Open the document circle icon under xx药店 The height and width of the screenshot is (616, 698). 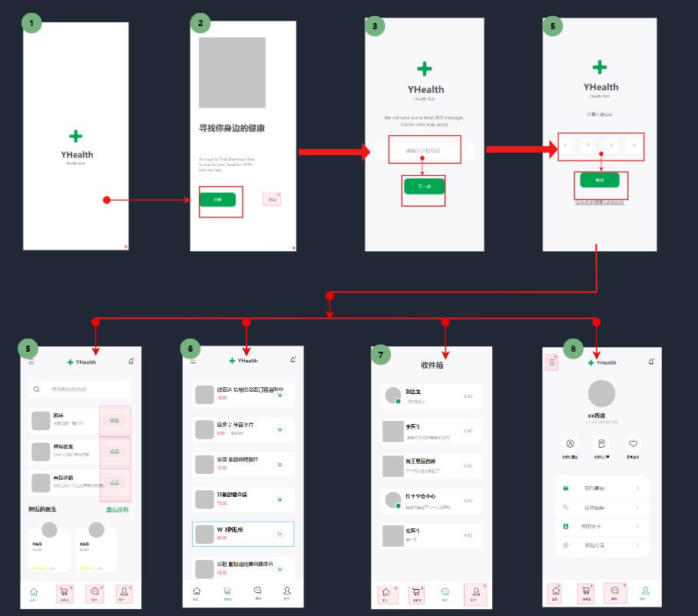pyautogui.click(x=601, y=444)
